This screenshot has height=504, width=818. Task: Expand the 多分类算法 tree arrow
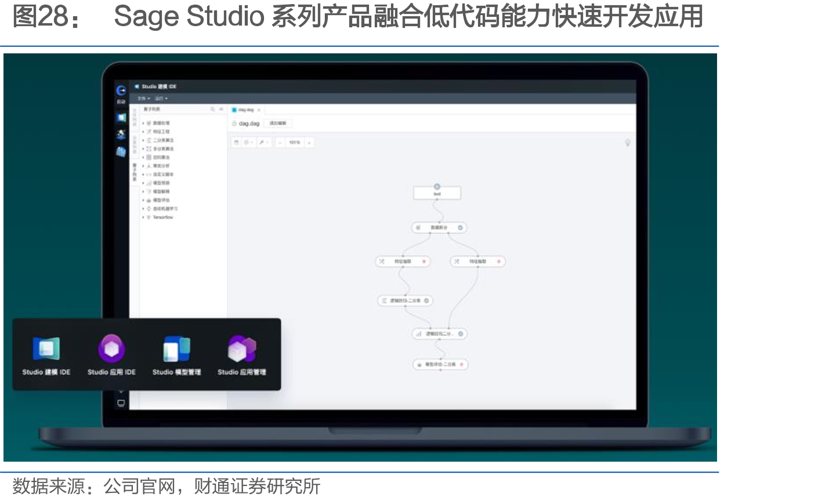pos(143,149)
